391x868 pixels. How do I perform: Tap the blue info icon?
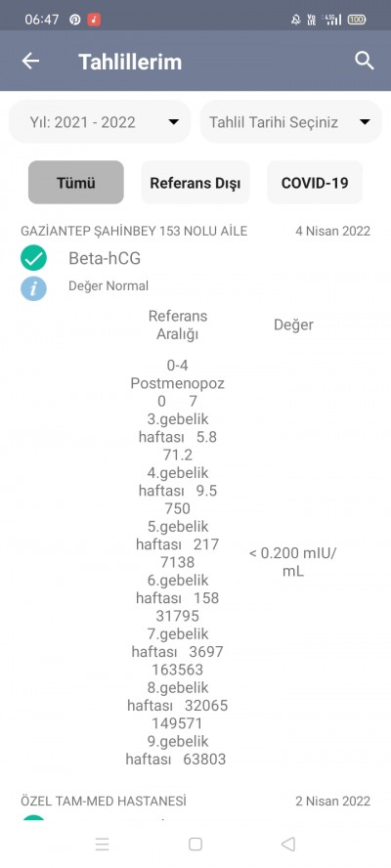pyautogui.click(x=34, y=287)
